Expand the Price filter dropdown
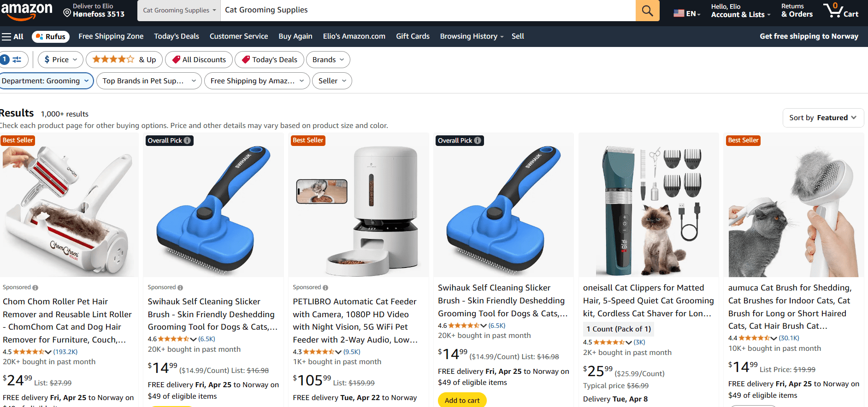The height and width of the screenshot is (407, 868). 61,59
